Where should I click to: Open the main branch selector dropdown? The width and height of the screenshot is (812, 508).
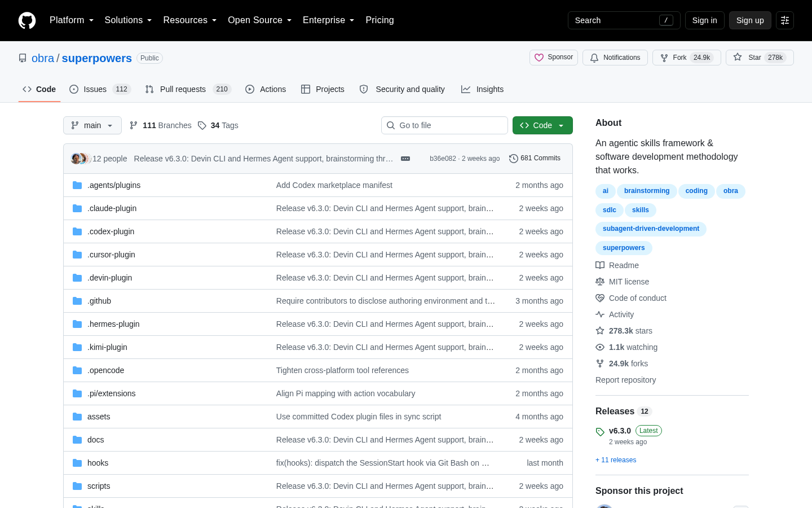(x=92, y=125)
